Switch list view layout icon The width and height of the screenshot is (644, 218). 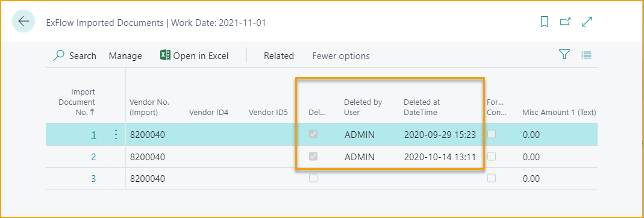coord(586,55)
